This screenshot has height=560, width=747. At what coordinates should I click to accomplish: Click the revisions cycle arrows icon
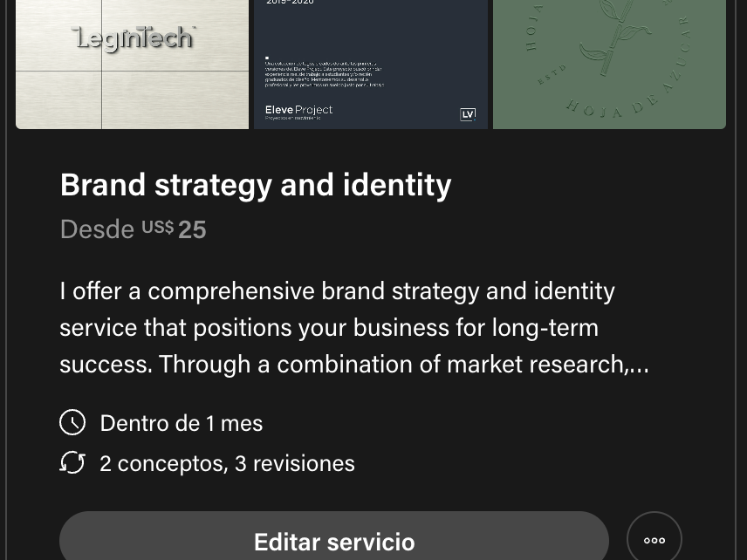(x=72, y=462)
